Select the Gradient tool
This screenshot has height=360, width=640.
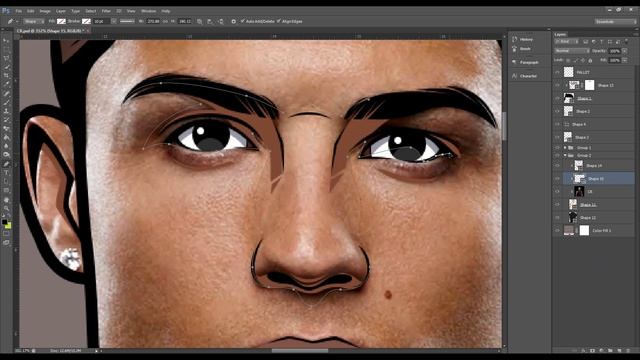(6, 138)
